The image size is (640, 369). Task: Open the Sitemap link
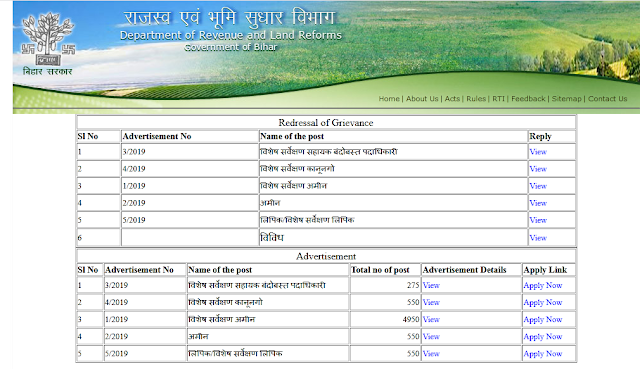(567, 99)
